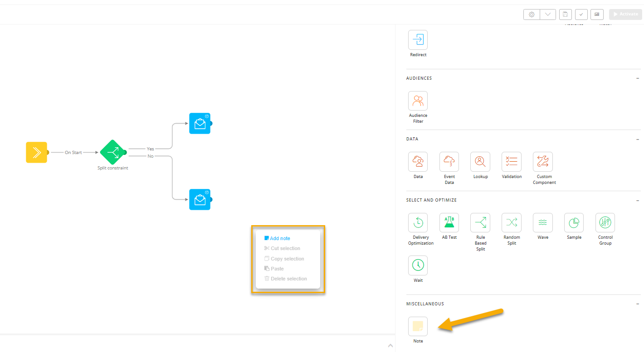Screen dimensions: 644x352
Task: Choose the AB Test component
Action: pyautogui.click(x=449, y=222)
